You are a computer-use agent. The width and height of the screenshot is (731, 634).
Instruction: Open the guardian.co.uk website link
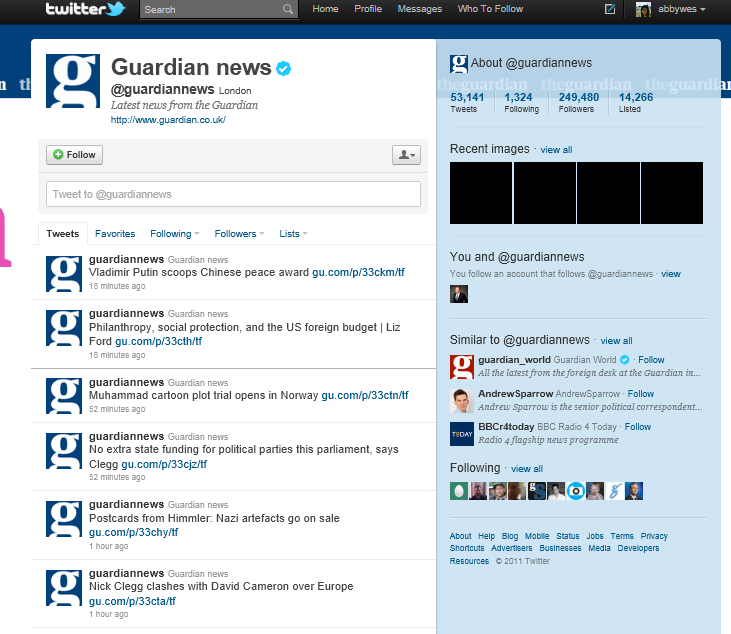168,120
